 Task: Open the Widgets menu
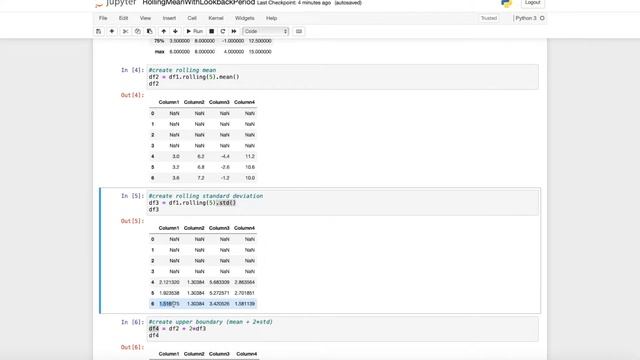(244, 18)
